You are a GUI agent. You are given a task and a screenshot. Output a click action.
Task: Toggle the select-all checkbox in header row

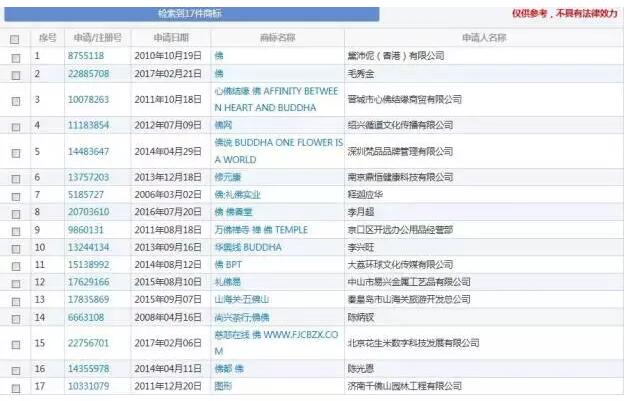(x=14, y=39)
